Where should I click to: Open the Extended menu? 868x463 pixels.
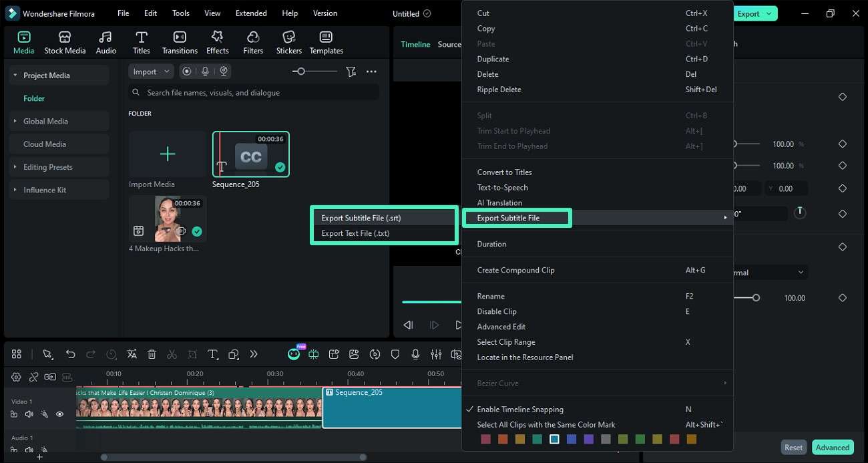[x=251, y=13]
